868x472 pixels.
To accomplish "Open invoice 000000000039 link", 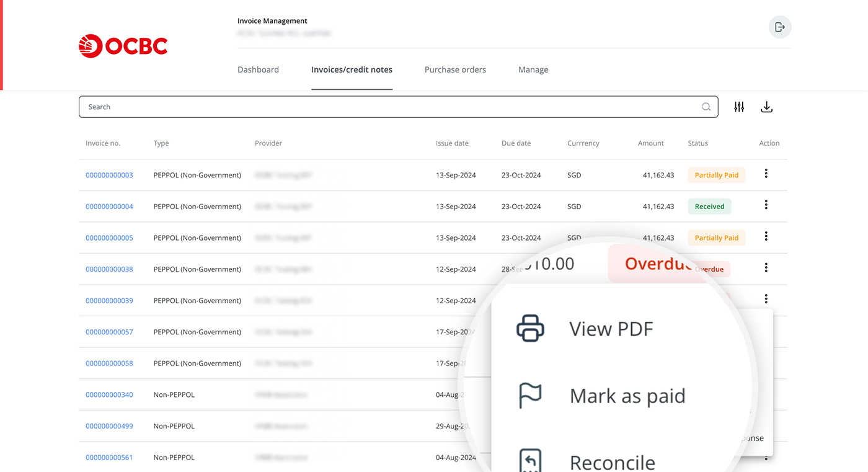I will pyautogui.click(x=109, y=300).
